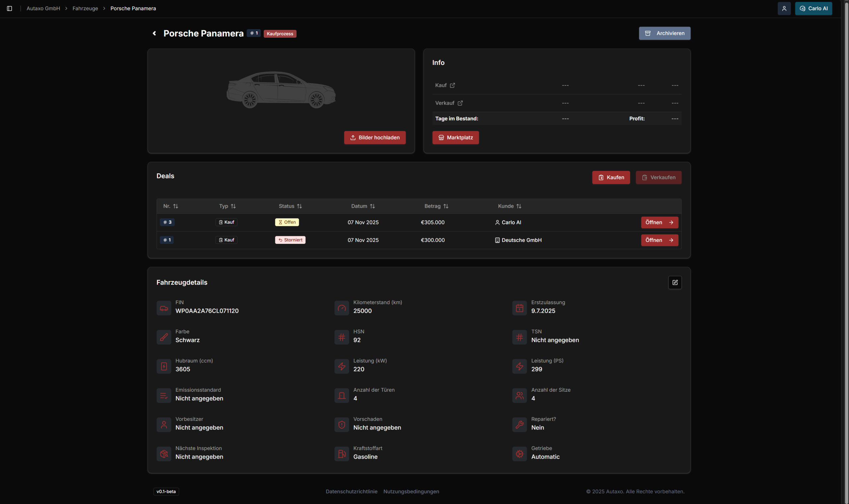This screenshot has height=504, width=849.
Task: Click the car placeholder image
Action: click(281, 90)
